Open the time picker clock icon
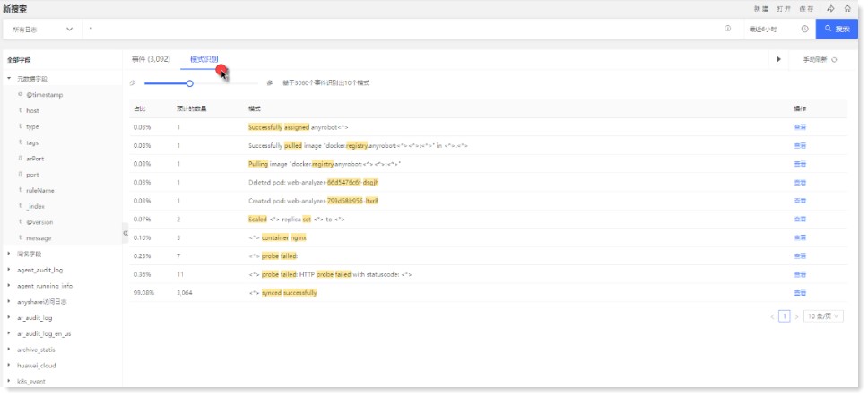Screen dimensions: 868x397 click(804, 29)
